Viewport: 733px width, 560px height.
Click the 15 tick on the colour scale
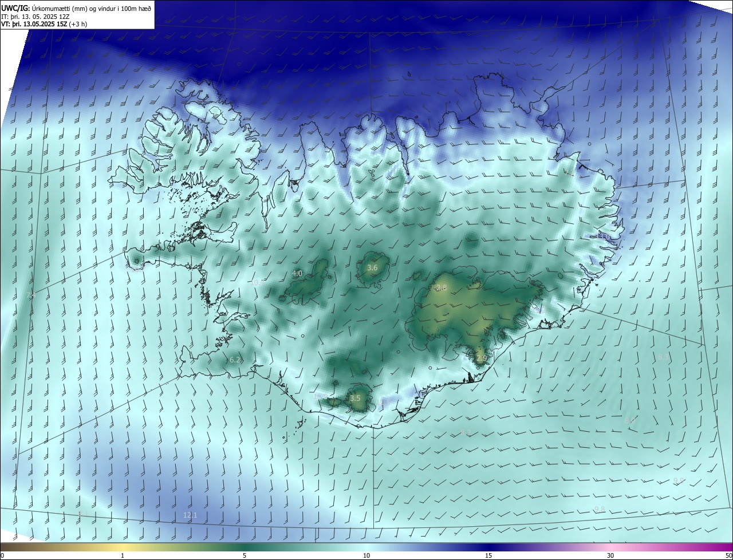488,555
